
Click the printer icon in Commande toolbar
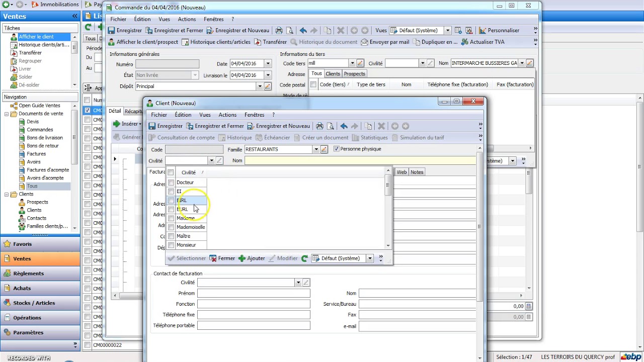[279, 30]
